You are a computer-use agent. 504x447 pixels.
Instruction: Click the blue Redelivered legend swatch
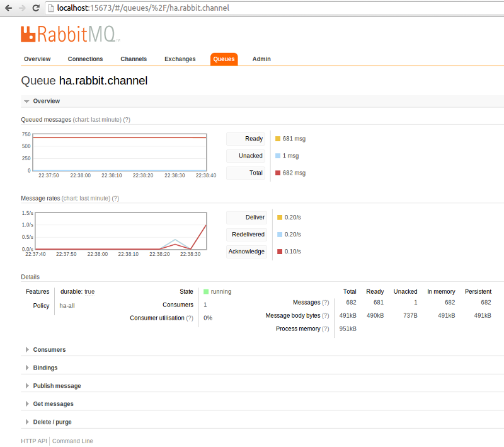click(280, 235)
